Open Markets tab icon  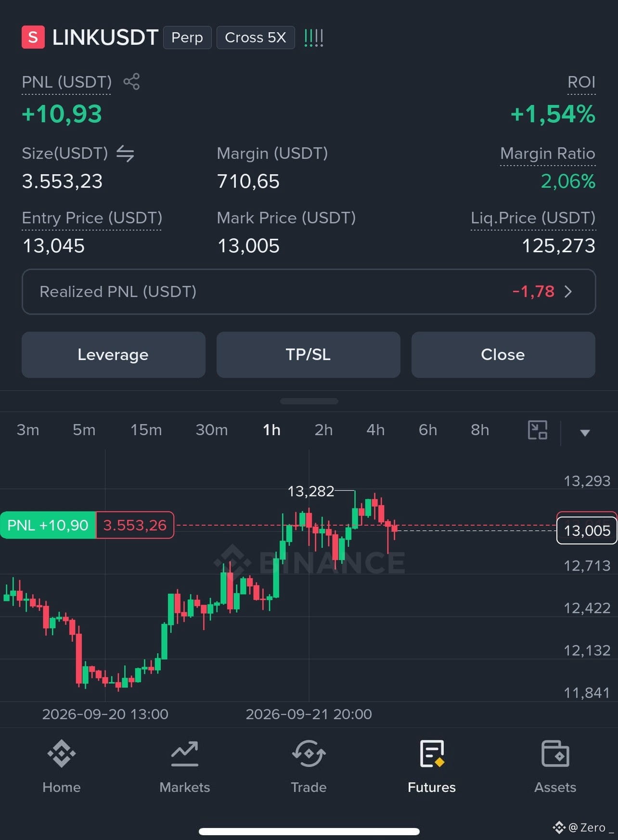pyautogui.click(x=185, y=753)
